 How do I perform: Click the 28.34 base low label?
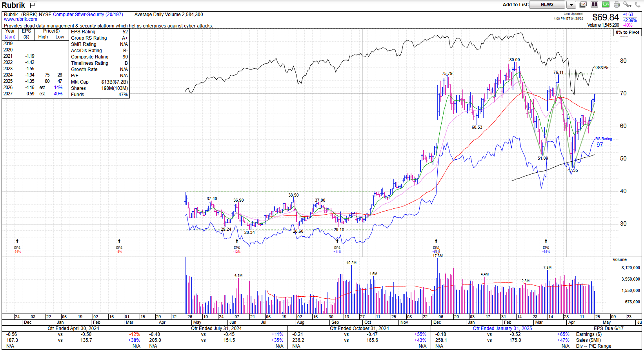click(249, 232)
